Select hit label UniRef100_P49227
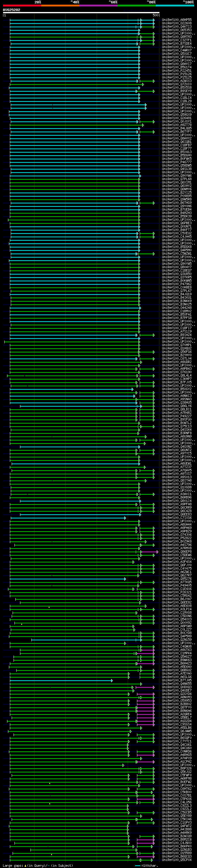197x868 pixels. (x=177, y=416)
